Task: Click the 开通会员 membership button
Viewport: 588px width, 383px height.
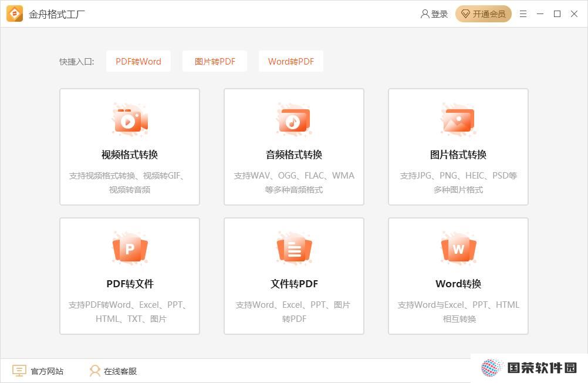Action: pyautogui.click(x=484, y=14)
